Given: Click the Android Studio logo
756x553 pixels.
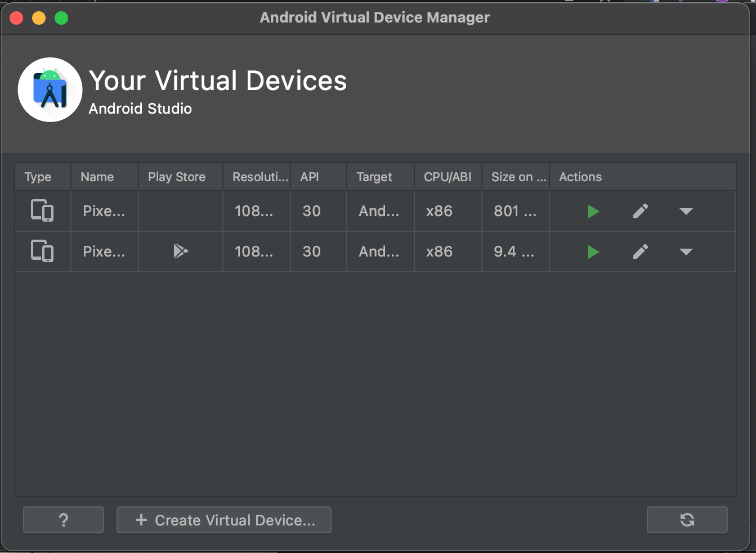Looking at the screenshot, I should tap(50, 89).
